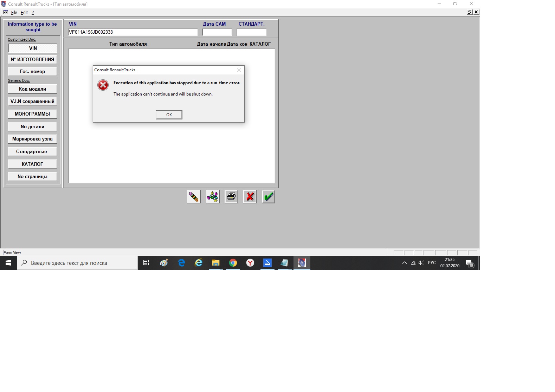
Task: Open the Windows Start menu
Action: click(x=8, y=263)
